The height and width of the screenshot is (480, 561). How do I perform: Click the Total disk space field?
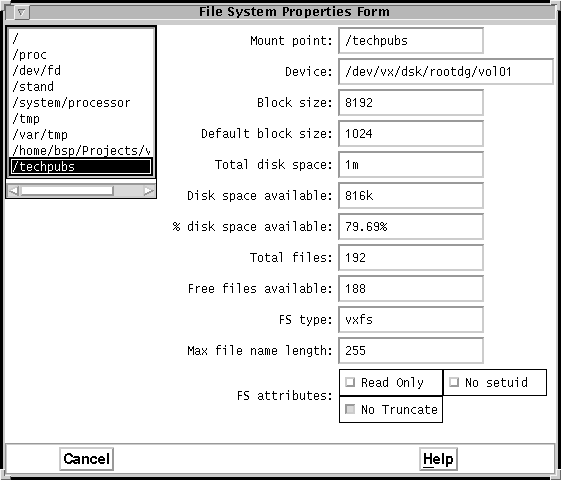pyautogui.click(x=411, y=165)
